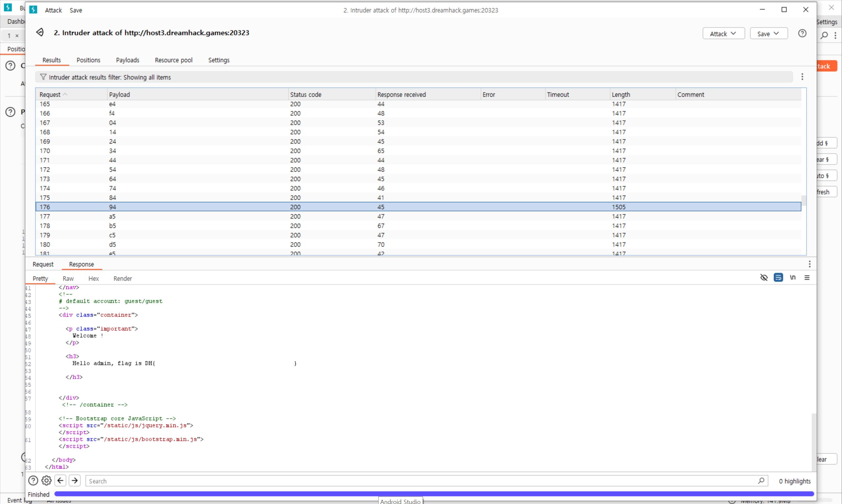
Task: Sort by Request column header
Action: click(50, 94)
